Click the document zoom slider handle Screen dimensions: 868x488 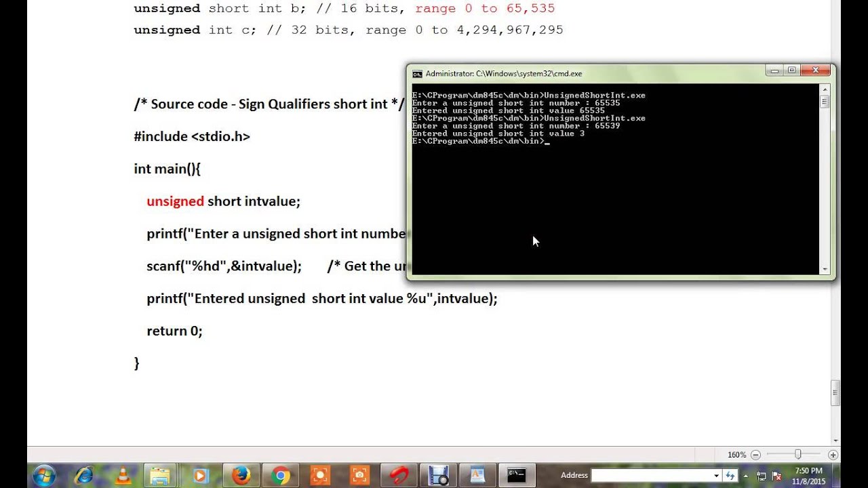click(x=798, y=455)
